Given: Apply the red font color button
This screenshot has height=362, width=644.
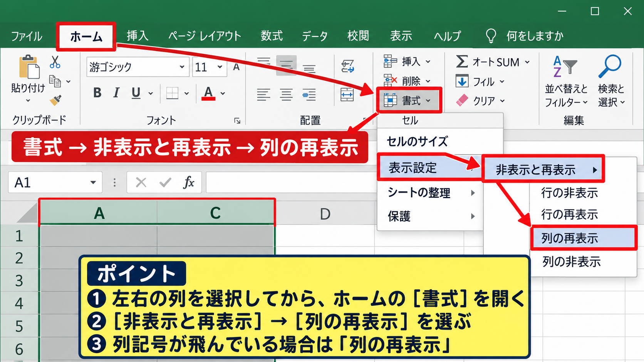Looking at the screenshot, I should pos(208,93).
